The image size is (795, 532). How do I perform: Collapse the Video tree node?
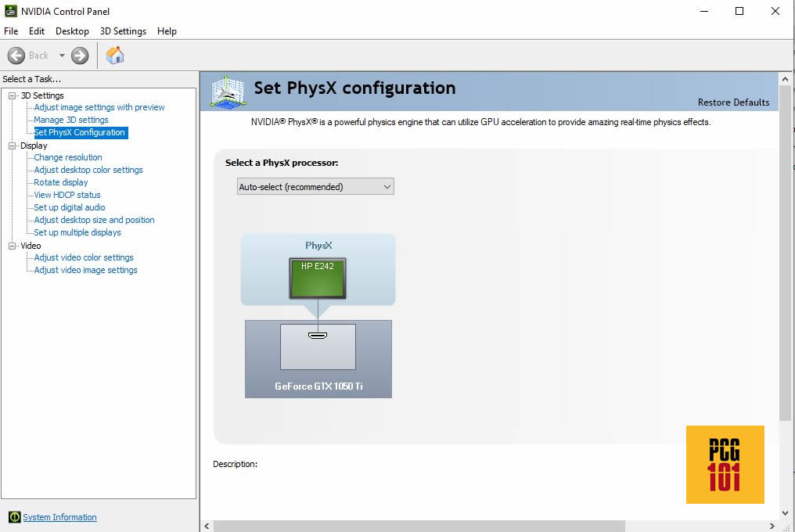(x=13, y=246)
